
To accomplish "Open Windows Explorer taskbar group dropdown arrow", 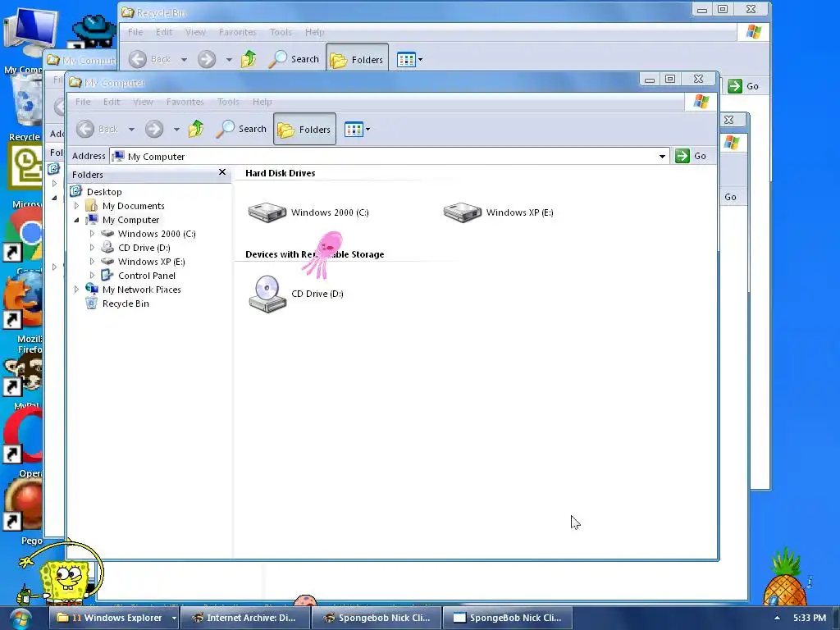I will [x=174, y=619].
